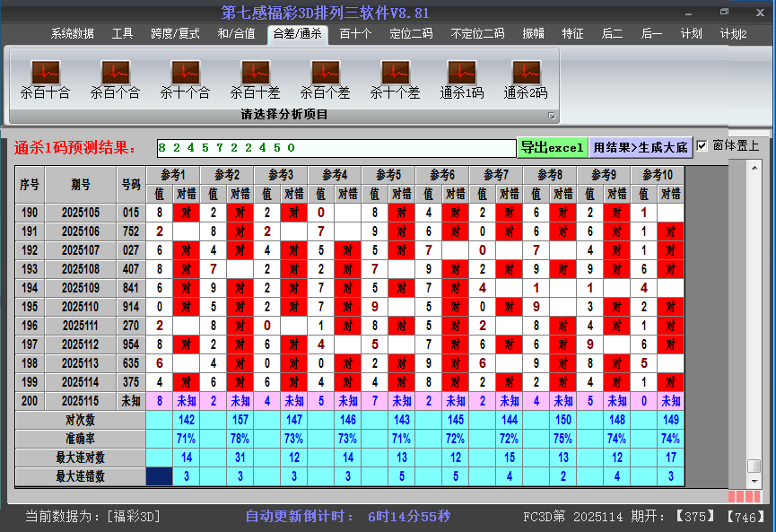
Task: Open the 通杀2码 analysis icon
Action: tap(526, 80)
